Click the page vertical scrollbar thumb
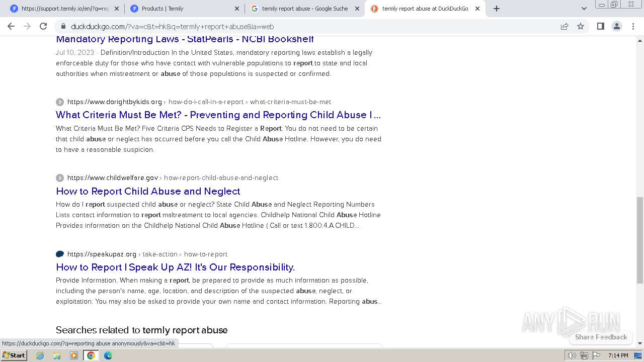Viewport: 644px width, 362px height. 640,240
